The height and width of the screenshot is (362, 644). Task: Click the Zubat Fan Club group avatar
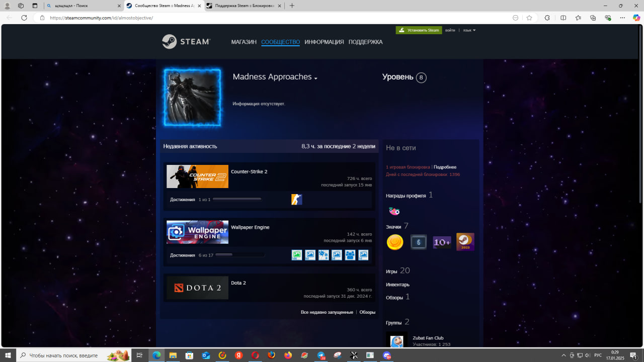coord(396,341)
